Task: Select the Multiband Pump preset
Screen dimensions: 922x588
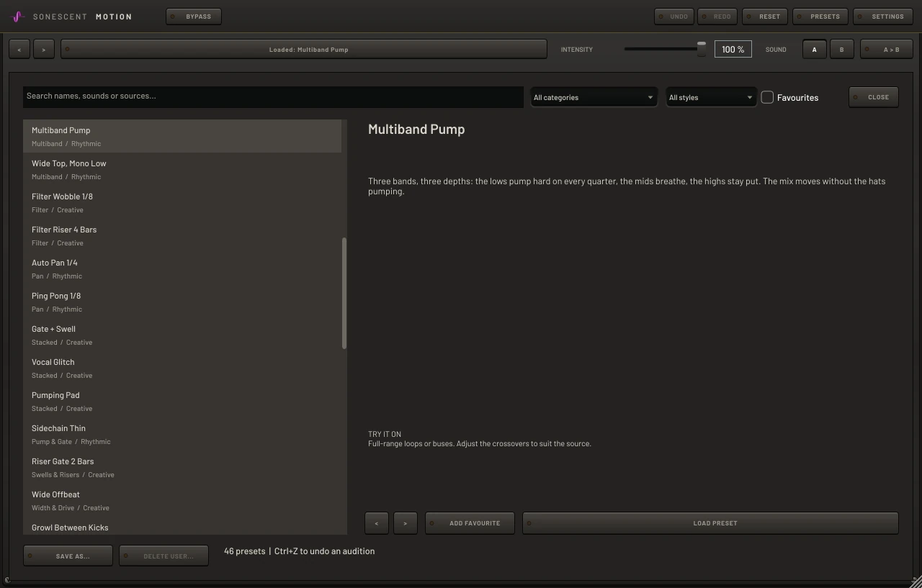Action: 182,136
